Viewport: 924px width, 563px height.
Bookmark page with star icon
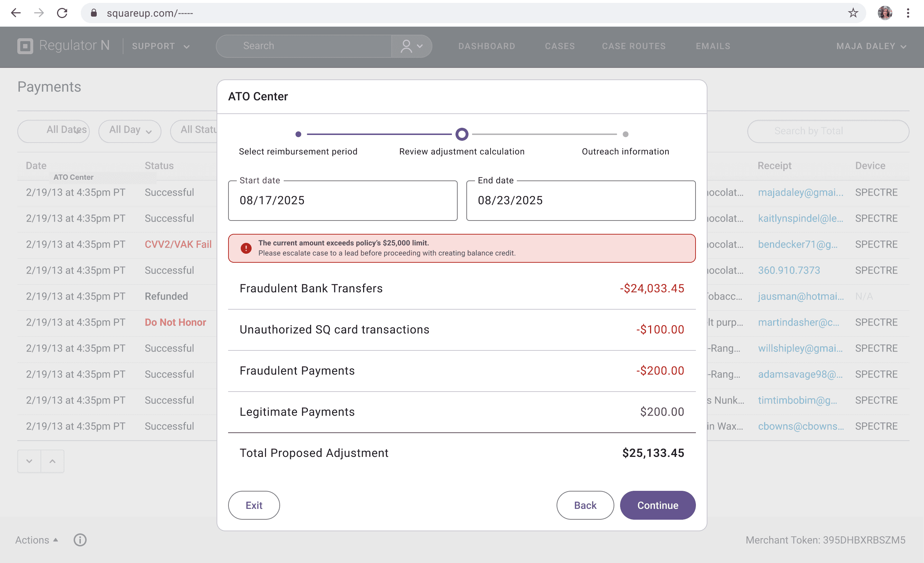[853, 13]
